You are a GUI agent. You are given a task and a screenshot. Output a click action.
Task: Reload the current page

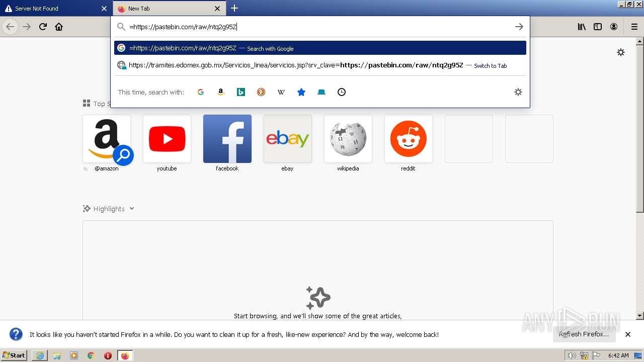[43, 27]
